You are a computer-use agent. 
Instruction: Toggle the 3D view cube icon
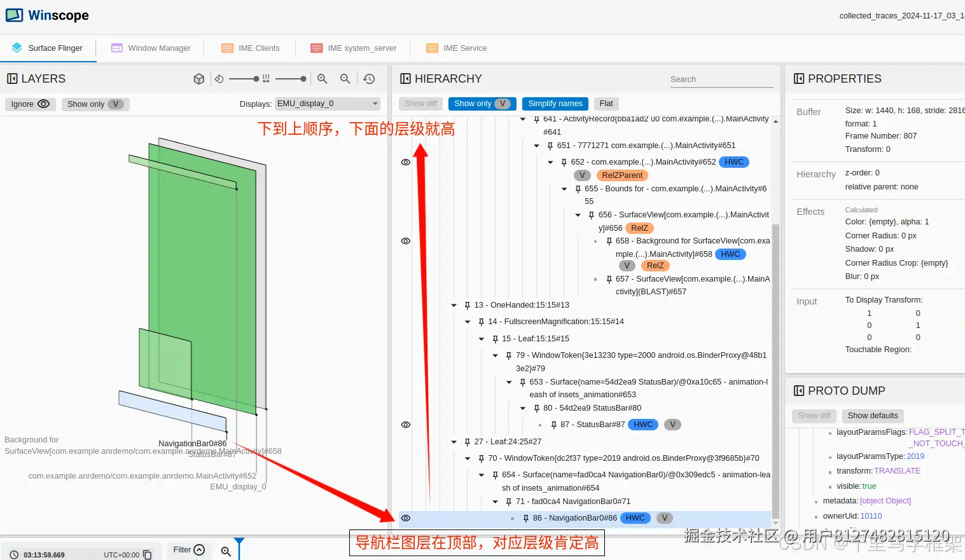tap(198, 79)
